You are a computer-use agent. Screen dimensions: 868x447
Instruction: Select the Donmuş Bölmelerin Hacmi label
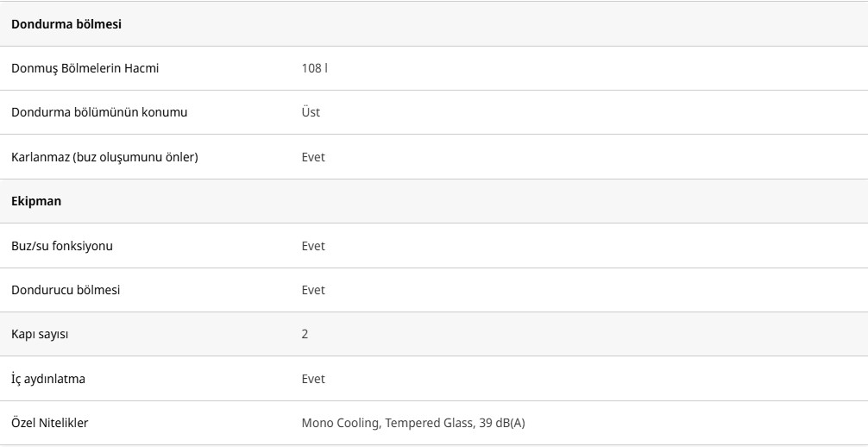coord(85,68)
